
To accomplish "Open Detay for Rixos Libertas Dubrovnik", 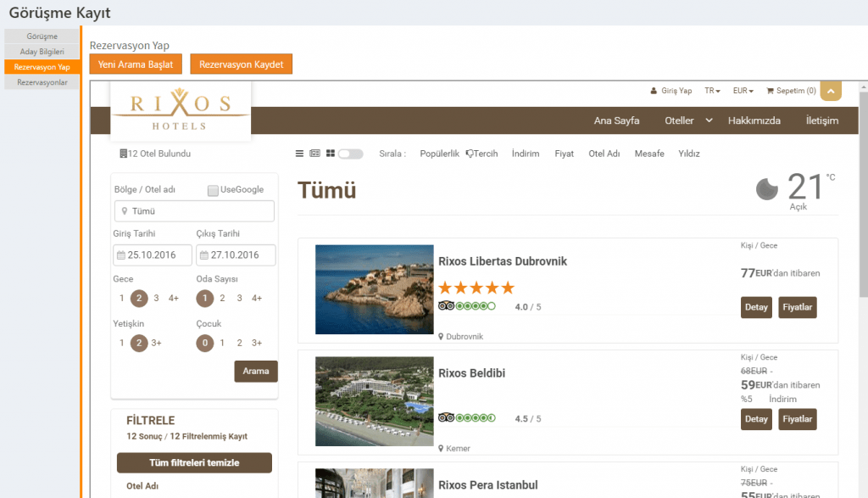I will (x=756, y=307).
